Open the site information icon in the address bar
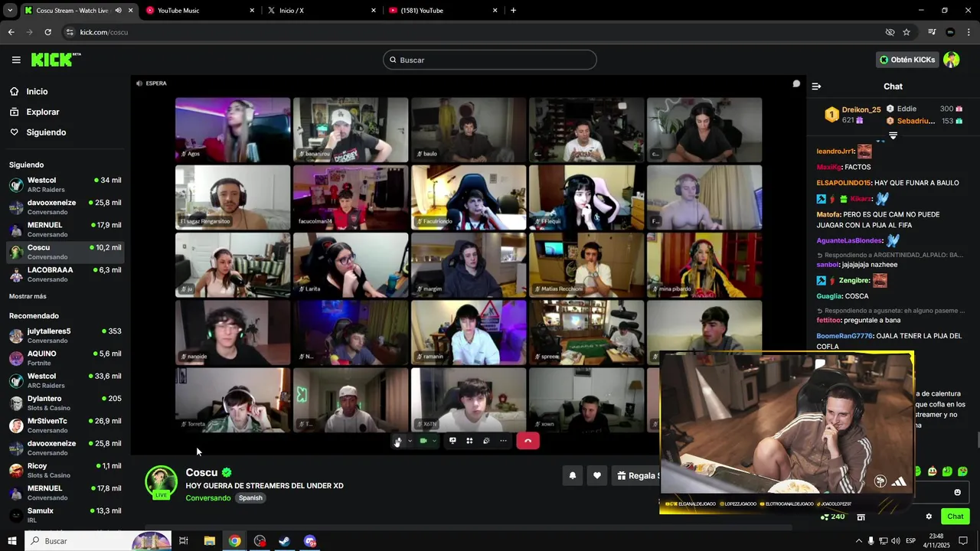Screen dimensions: 980x551 (x=70, y=32)
